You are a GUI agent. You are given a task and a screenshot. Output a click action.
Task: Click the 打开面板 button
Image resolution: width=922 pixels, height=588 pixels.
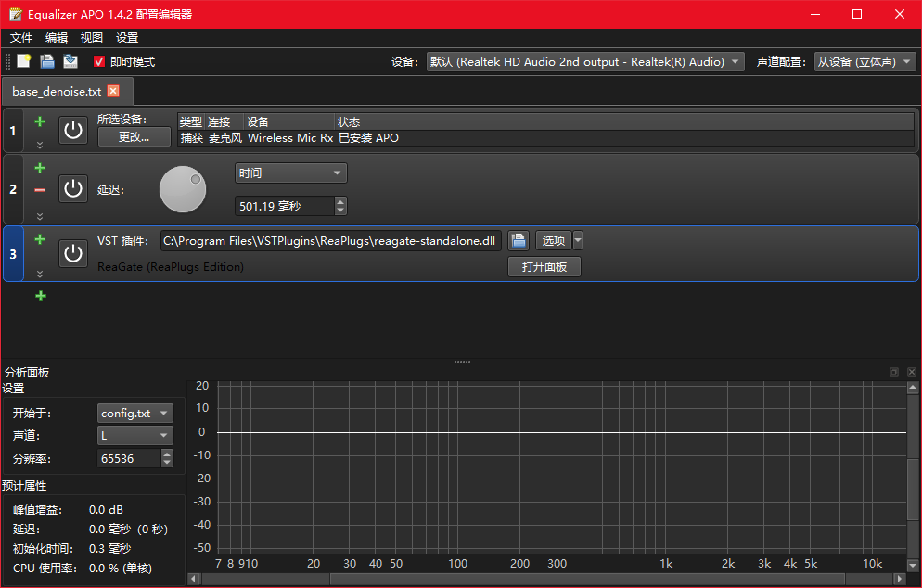pos(544,267)
